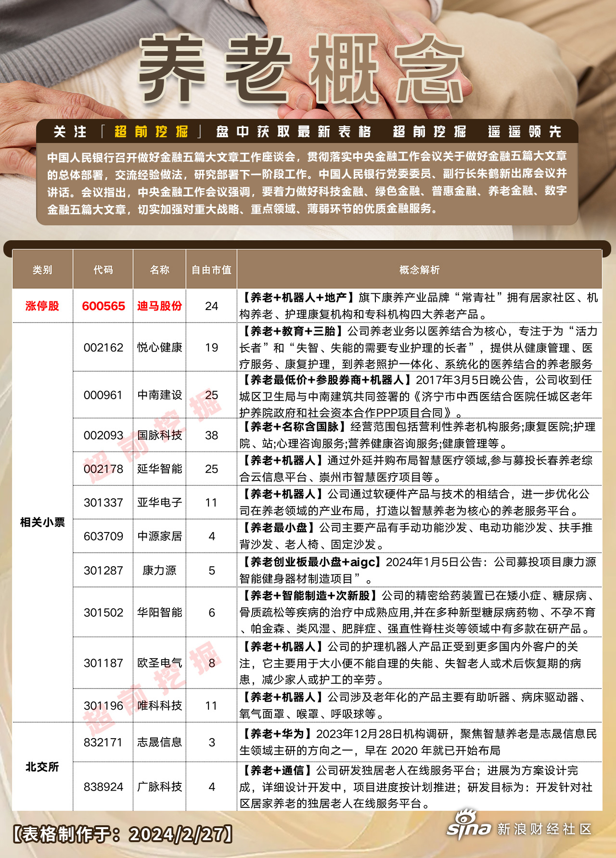Click stock code 002178
The width and height of the screenshot is (616, 858).
(x=103, y=469)
